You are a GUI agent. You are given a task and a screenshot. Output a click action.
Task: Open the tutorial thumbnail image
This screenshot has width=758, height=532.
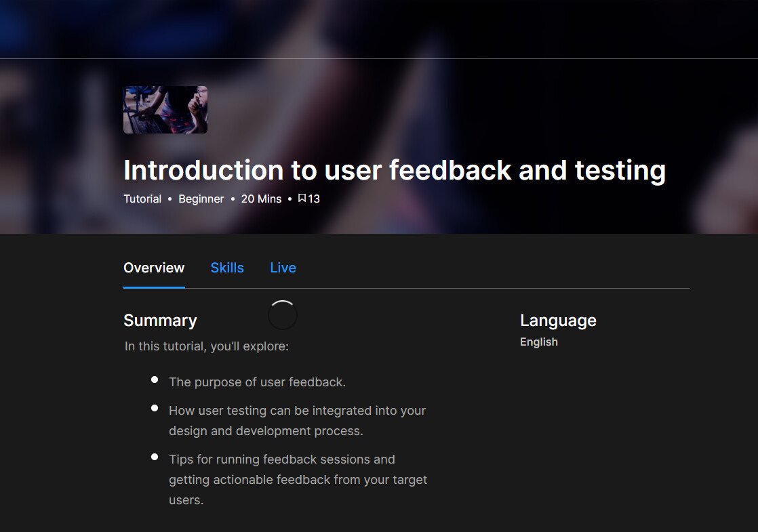[165, 110]
